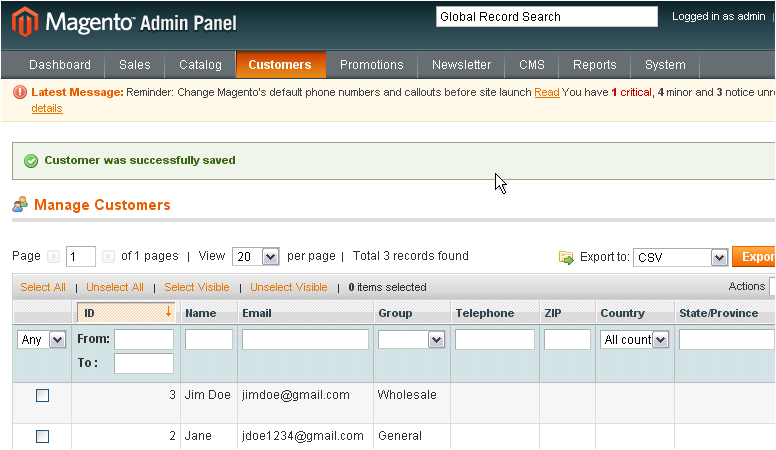Open the Sales menu

[135, 65]
